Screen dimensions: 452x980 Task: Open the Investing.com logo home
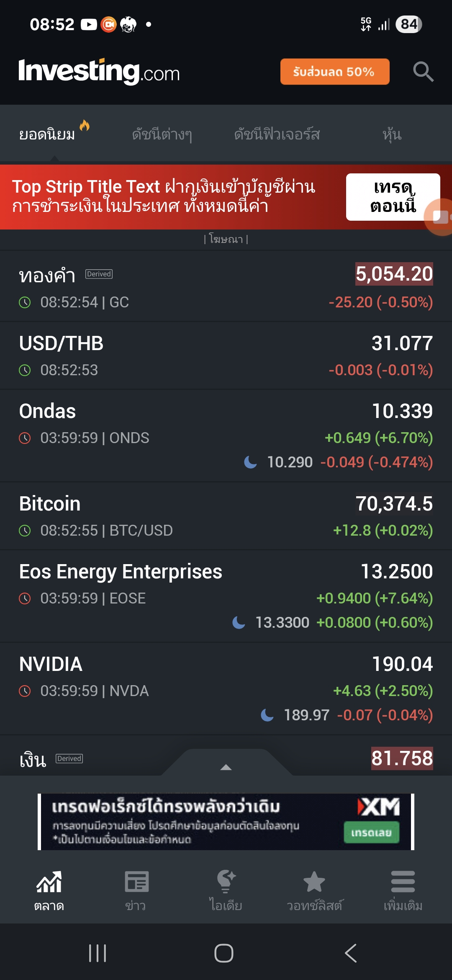99,72
